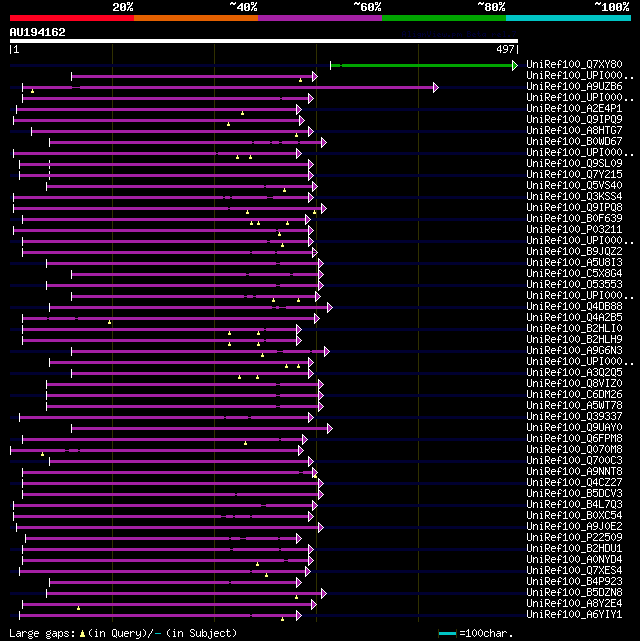Image resolution: width=640 pixels, height=641 pixels.
Task: Select the UniRef100_B0WD67 label
Action: (574, 141)
